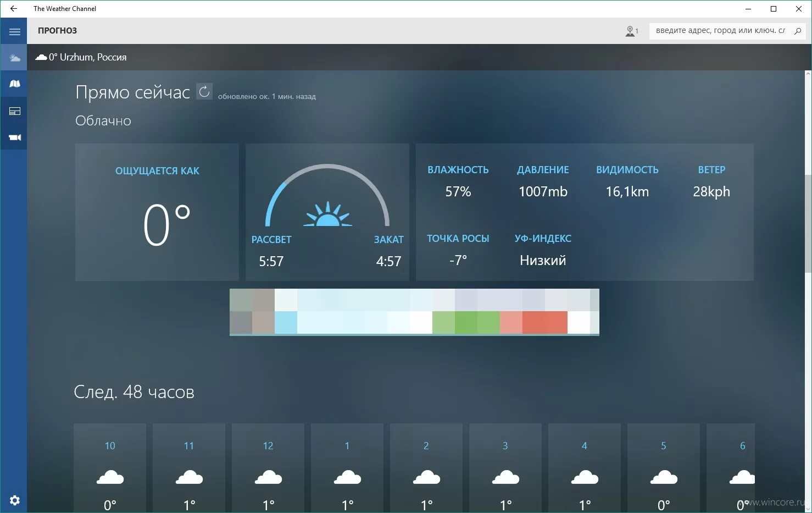Select the hour 5 forecast cloud icon

664,477
